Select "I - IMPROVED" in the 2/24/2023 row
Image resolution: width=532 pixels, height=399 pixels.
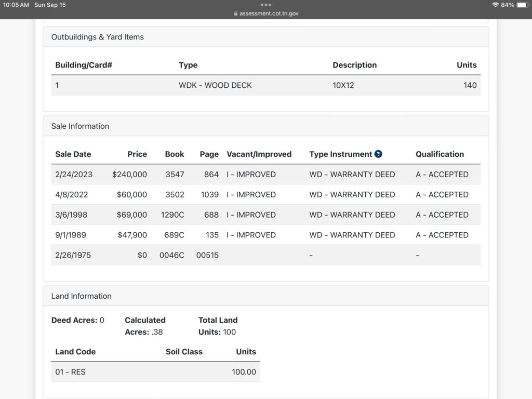click(x=251, y=175)
